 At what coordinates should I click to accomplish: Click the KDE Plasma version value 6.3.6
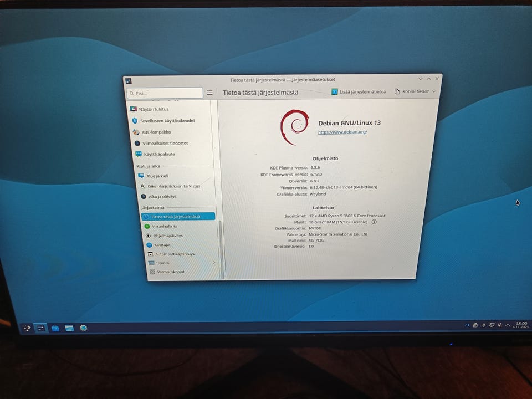pyautogui.click(x=315, y=167)
